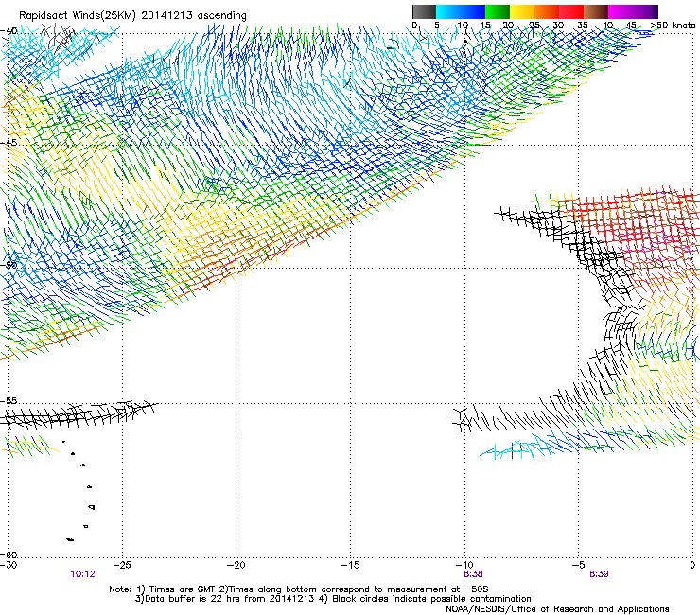Click the latitude axis label '-55'
The image size is (700, 615).
coord(9,400)
